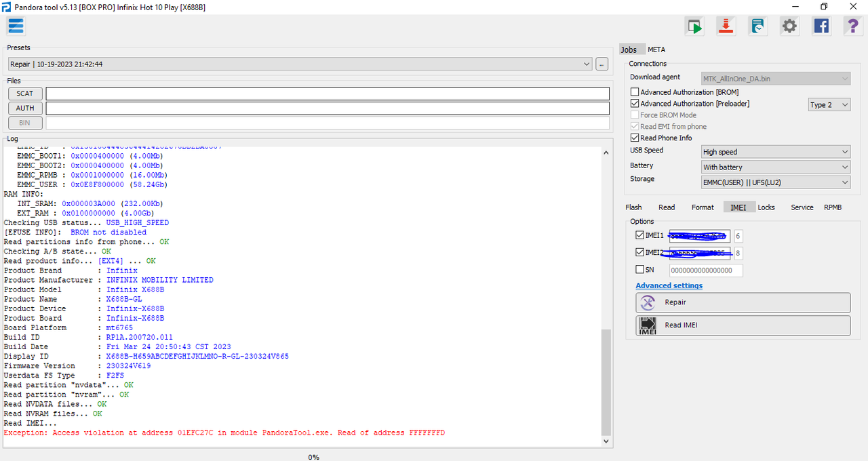Open the Format tab

click(x=703, y=207)
